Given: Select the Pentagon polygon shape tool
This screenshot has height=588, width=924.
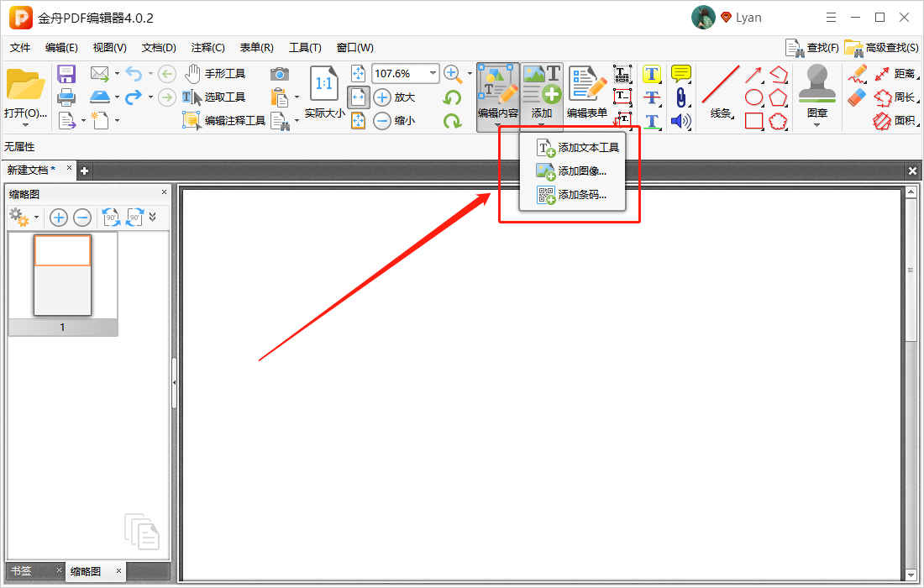Looking at the screenshot, I should click(x=778, y=97).
